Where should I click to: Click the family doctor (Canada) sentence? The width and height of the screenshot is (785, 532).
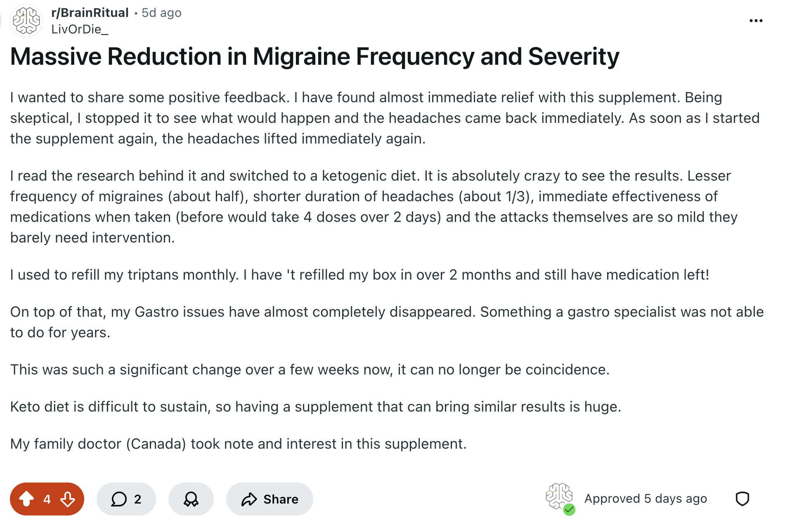238,444
